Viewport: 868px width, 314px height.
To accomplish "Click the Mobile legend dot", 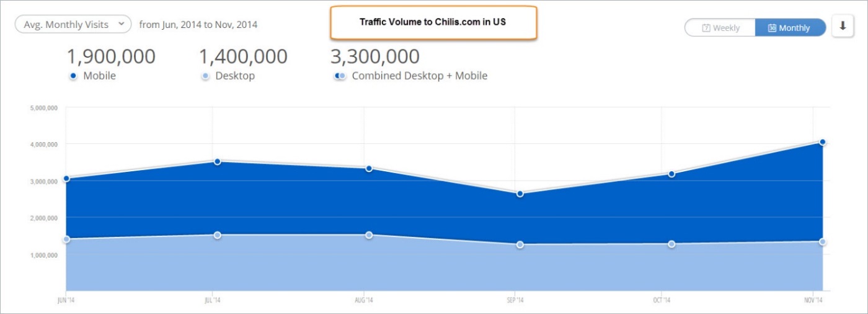I will coord(73,76).
